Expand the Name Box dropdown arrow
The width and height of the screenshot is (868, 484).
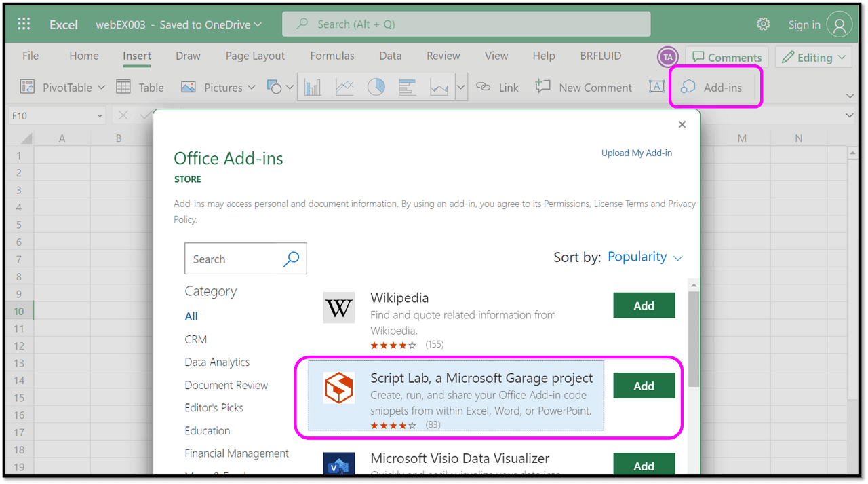pos(100,116)
